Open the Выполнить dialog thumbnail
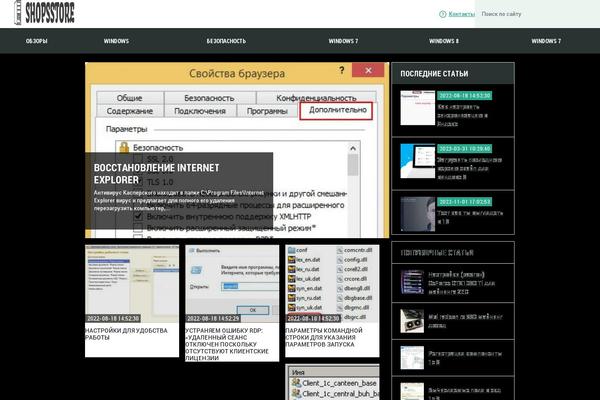Screen dimensions: 600x400 click(232, 284)
